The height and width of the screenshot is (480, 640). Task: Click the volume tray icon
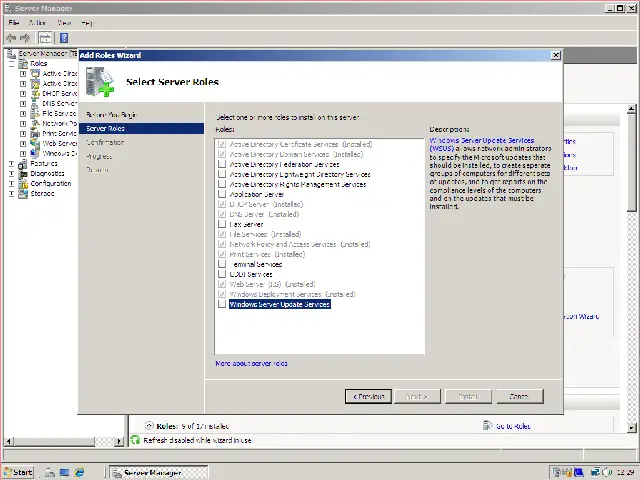point(606,472)
